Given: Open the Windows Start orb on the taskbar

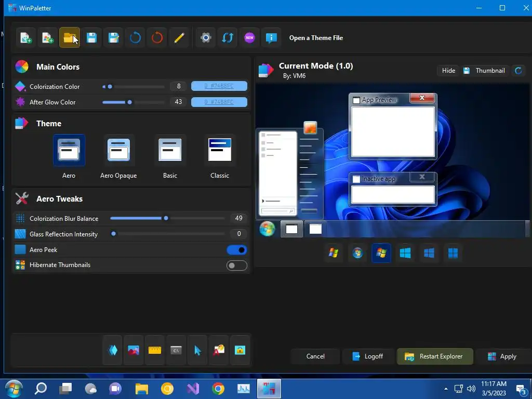Looking at the screenshot, I should (x=14, y=389).
